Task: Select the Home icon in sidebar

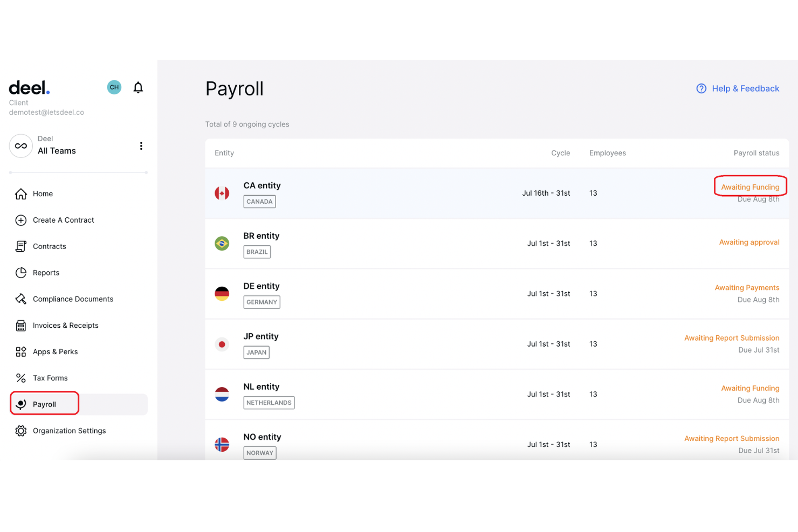Action: pos(20,194)
